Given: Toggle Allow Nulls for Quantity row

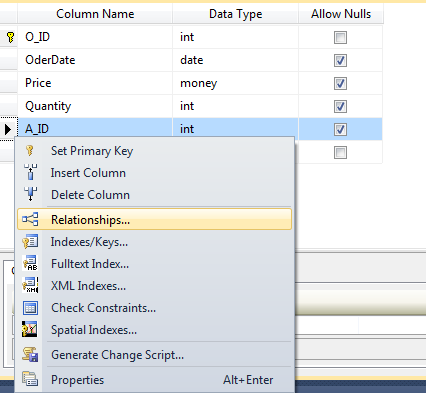Looking at the screenshot, I should (x=340, y=106).
